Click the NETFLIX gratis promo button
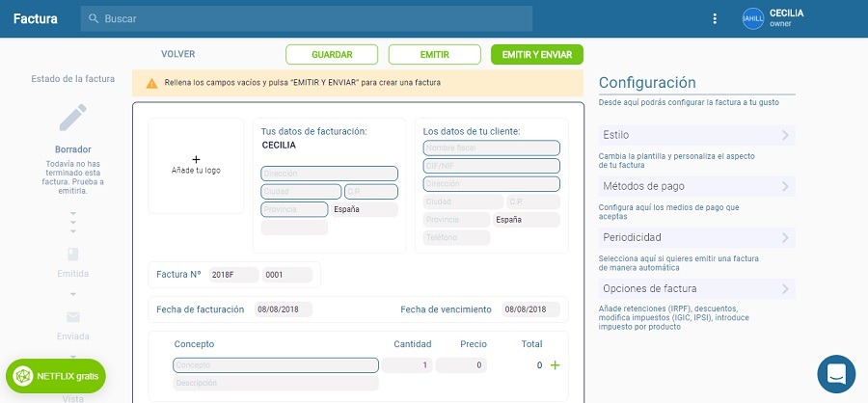868x403 pixels. [x=56, y=375]
